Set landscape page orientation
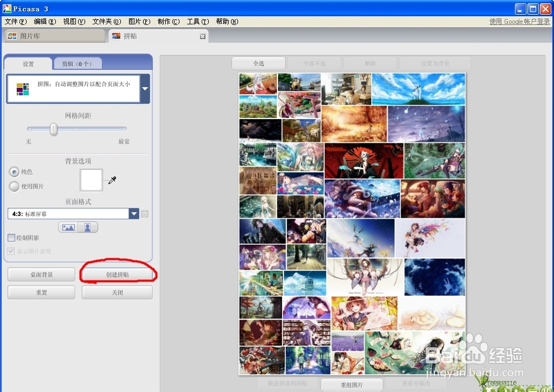The width and height of the screenshot is (554, 392). click(x=68, y=228)
